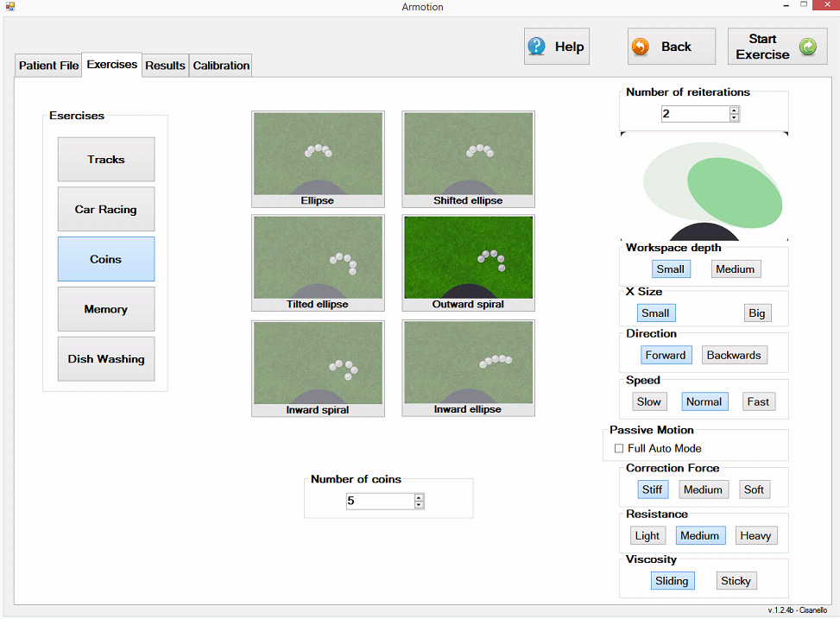Image resolution: width=840 pixels, height=619 pixels.
Task: Set Workspace depth to Small
Action: (x=671, y=269)
